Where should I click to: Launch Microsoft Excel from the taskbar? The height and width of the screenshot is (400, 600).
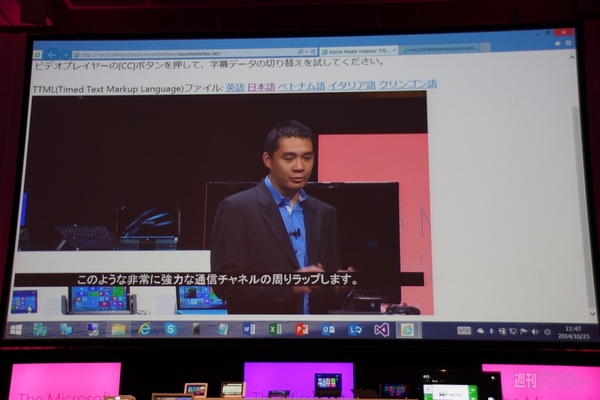click(x=275, y=329)
